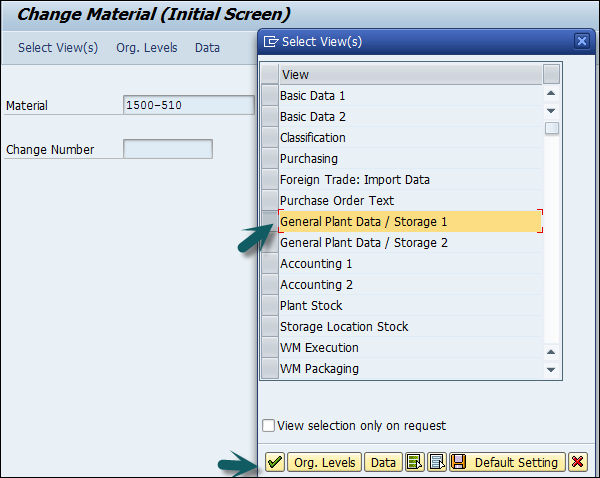Screen dimensions: 600x478
Task: Click the Data button in the dialog
Action: pyautogui.click(x=383, y=462)
